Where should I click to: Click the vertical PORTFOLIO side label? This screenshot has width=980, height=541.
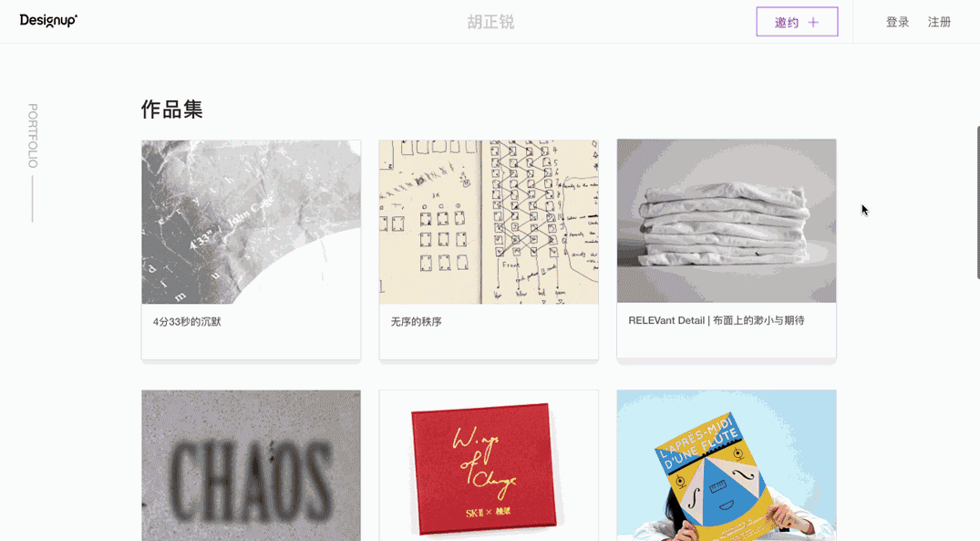33,136
